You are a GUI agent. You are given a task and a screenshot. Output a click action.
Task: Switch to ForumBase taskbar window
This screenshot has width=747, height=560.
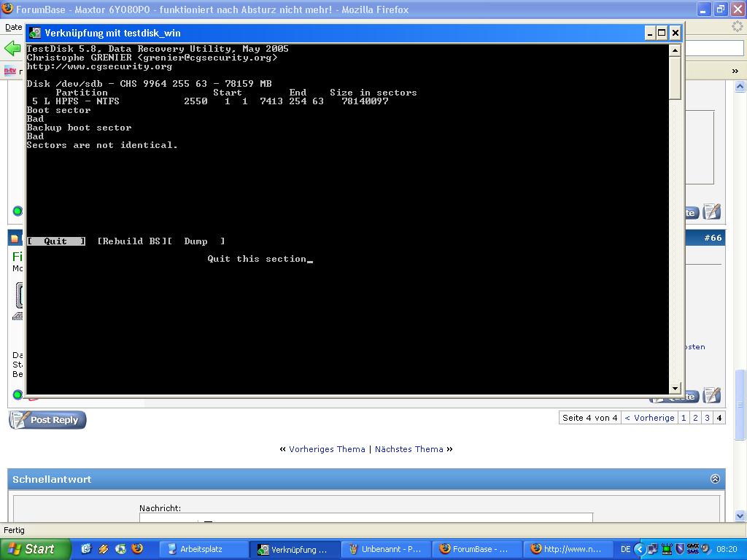pos(476,549)
